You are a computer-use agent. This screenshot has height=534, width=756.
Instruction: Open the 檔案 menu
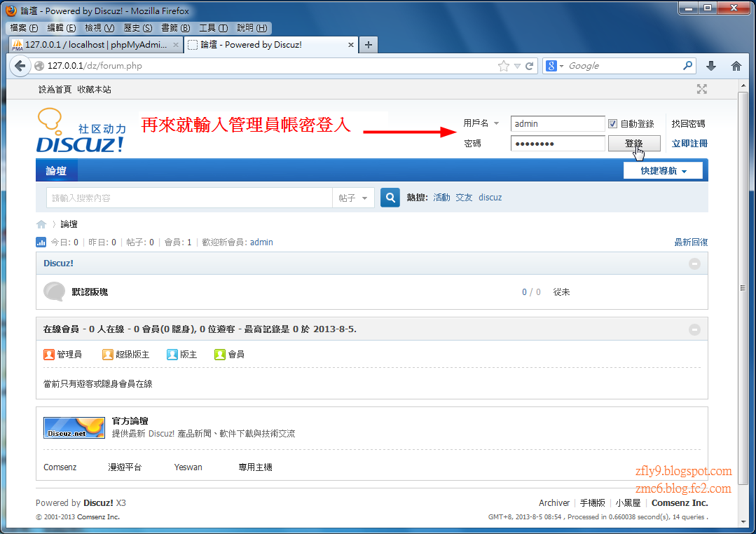(24, 28)
